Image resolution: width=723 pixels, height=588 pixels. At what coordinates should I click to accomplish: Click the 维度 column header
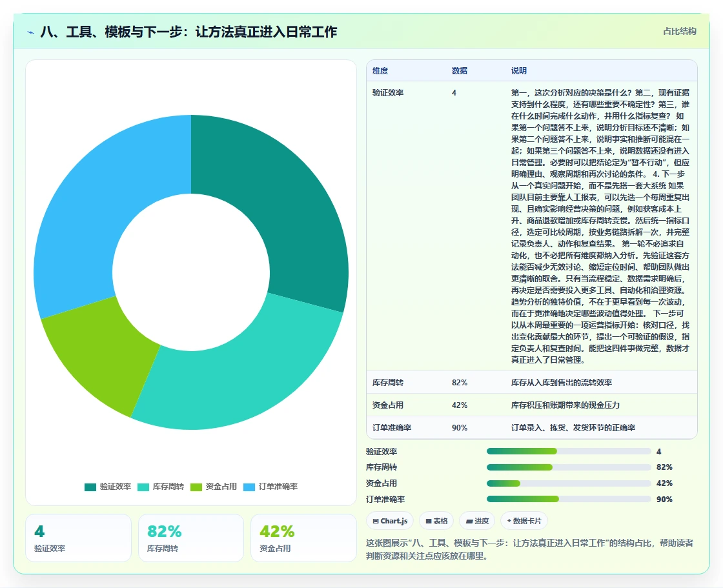pyautogui.click(x=380, y=70)
